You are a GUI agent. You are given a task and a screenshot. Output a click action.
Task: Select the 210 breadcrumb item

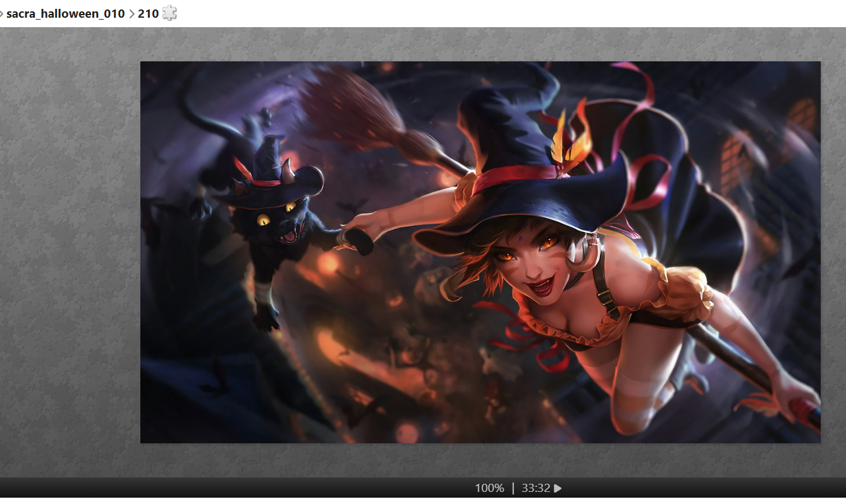pos(148,13)
